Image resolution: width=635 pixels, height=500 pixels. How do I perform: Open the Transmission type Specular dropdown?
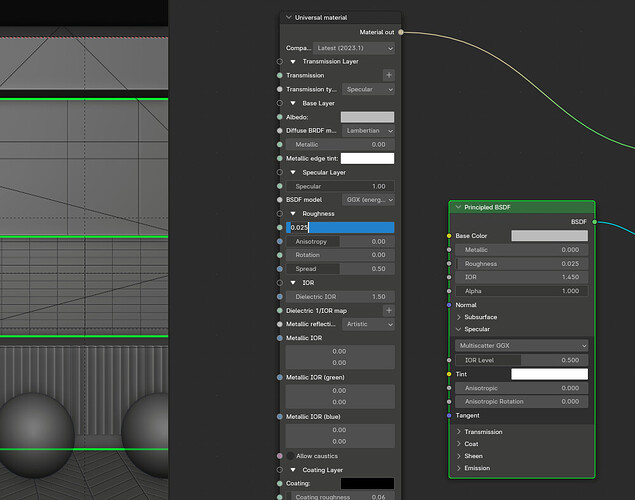[368, 89]
